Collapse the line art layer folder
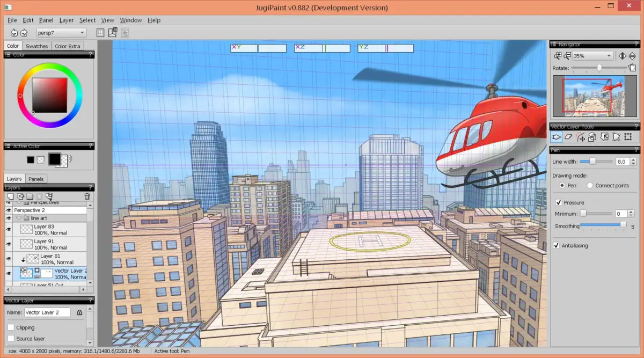Screen dimensions: 644x358 pos(18,218)
